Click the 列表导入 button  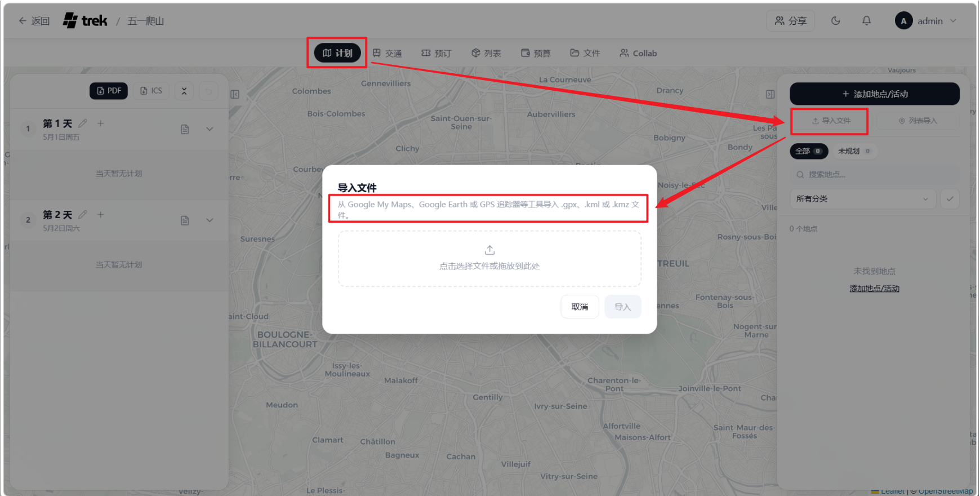tap(918, 121)
